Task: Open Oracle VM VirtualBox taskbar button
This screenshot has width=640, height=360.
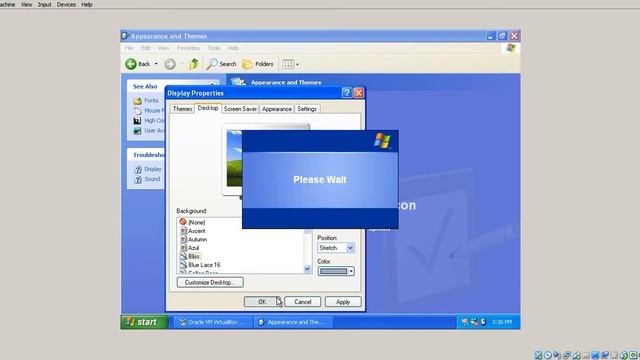Action: click(x=213, y=322)
